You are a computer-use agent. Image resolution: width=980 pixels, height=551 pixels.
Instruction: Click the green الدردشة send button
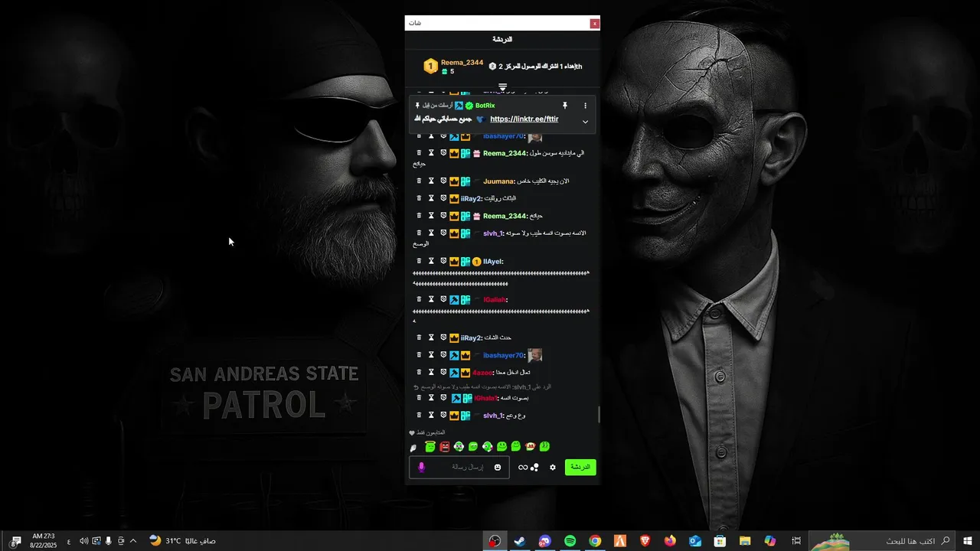(x=580, y=467)
